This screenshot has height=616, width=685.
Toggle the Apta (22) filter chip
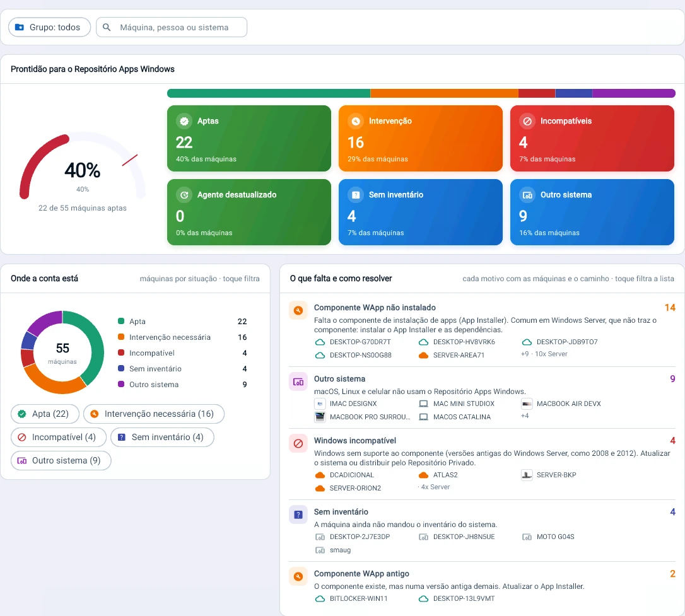(x=45, y=414)
